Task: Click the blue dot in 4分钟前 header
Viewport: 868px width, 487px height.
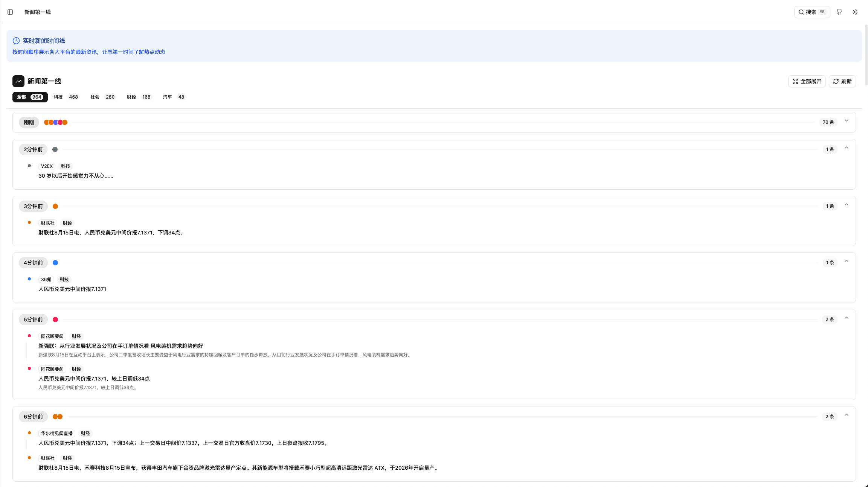Action: pyautogui.click(x=55, y=263)
